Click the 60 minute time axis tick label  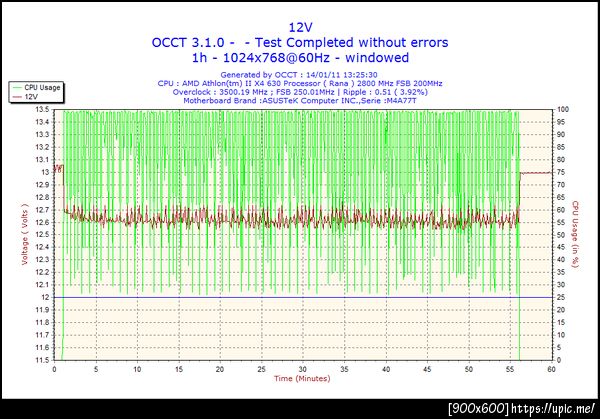551,369
